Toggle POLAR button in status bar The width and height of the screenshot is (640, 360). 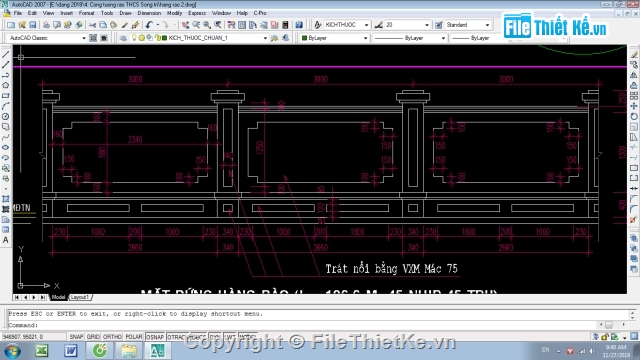pyautogui.click(x=133, y=337)
